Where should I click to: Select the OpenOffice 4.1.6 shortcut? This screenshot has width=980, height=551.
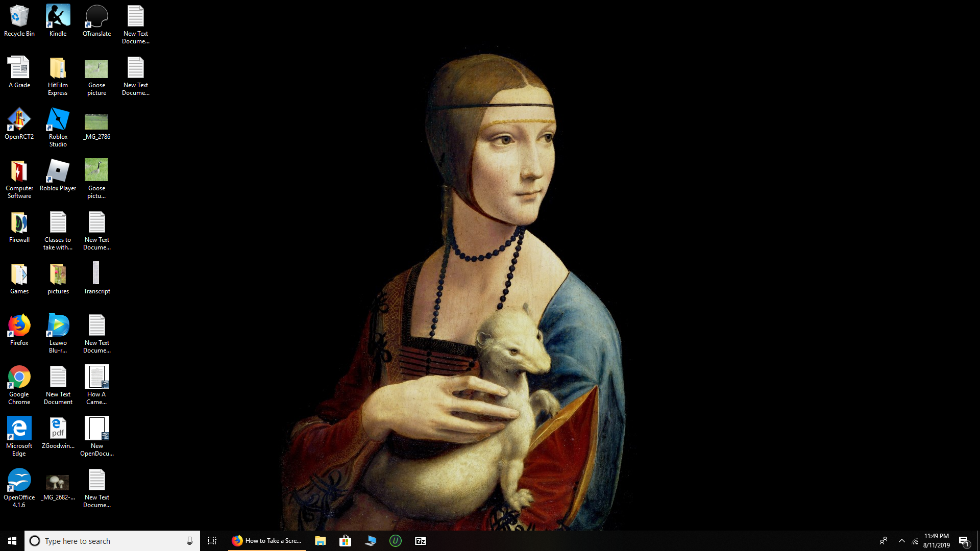[19, 488]
